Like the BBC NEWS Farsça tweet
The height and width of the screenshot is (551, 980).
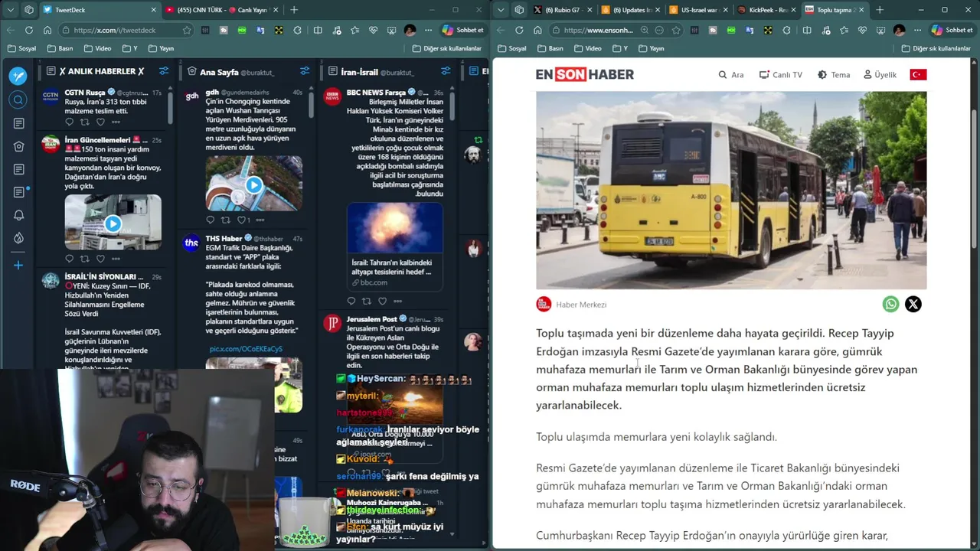point(382,301)
